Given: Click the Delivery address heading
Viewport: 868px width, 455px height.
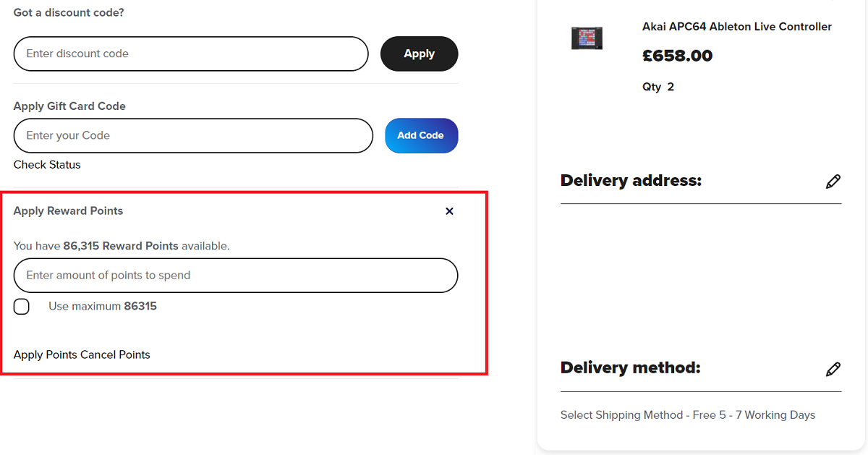Looking at the screenshot, I should [x=631, y=181].
